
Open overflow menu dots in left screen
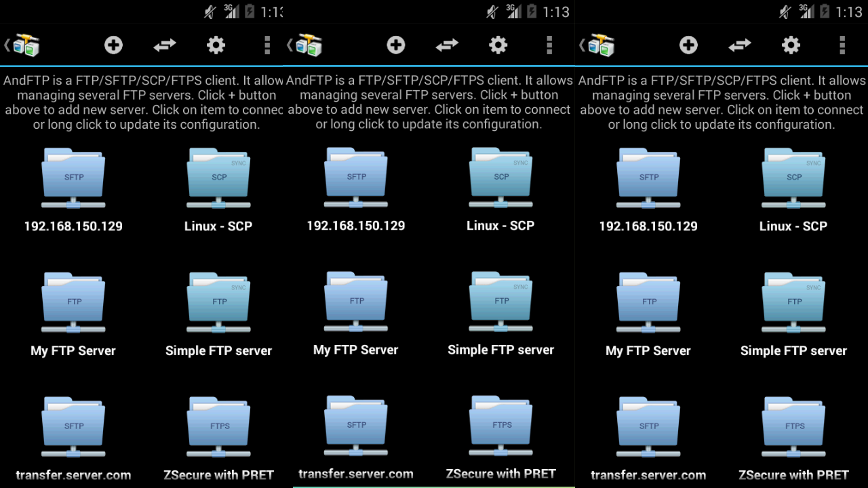coord(267,45)
